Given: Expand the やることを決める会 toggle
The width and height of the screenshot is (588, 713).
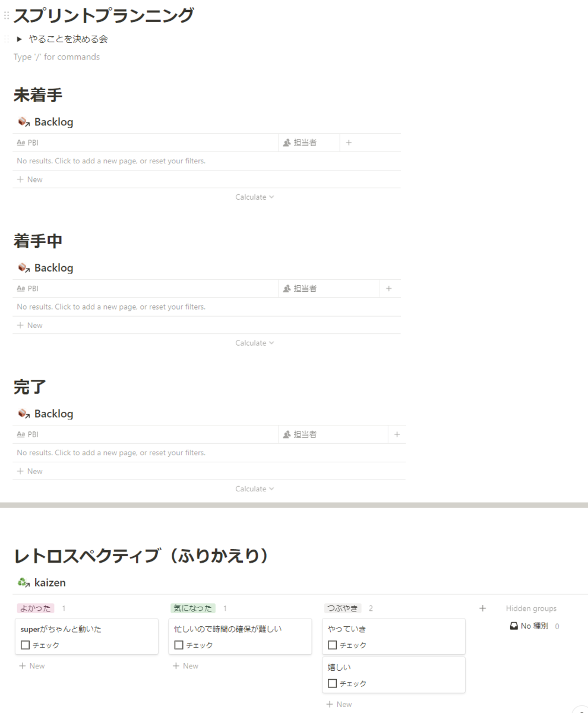Looking at the screenshot, I should [20, 38].
